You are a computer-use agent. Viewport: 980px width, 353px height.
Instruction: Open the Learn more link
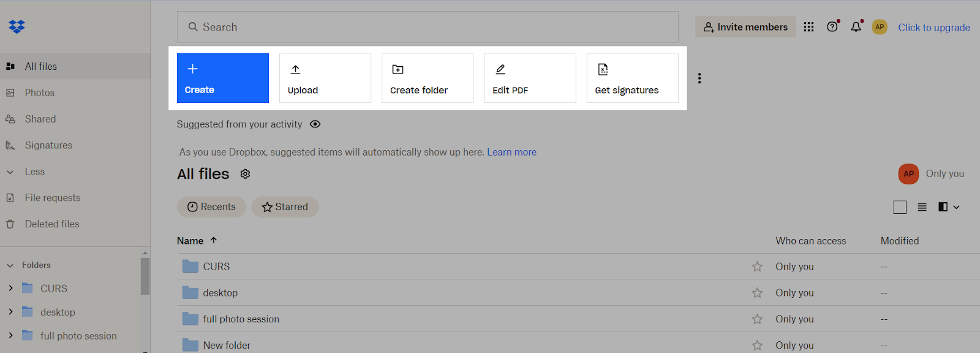pyautogui.click(x=511, y=152)
